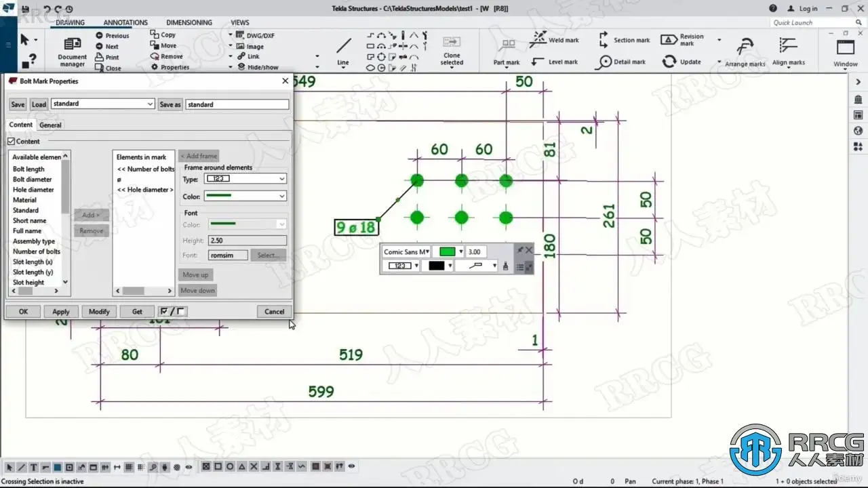Click the green text color swatch
The image size is (868, 488).
tap(447, 251)
